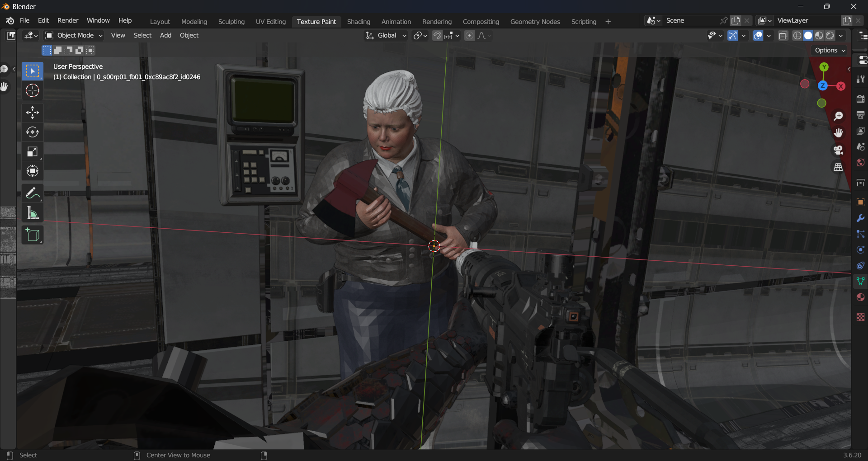Open the object type visibility dropdown
This screenshot has height=461, width=868.
coord(715,36)
